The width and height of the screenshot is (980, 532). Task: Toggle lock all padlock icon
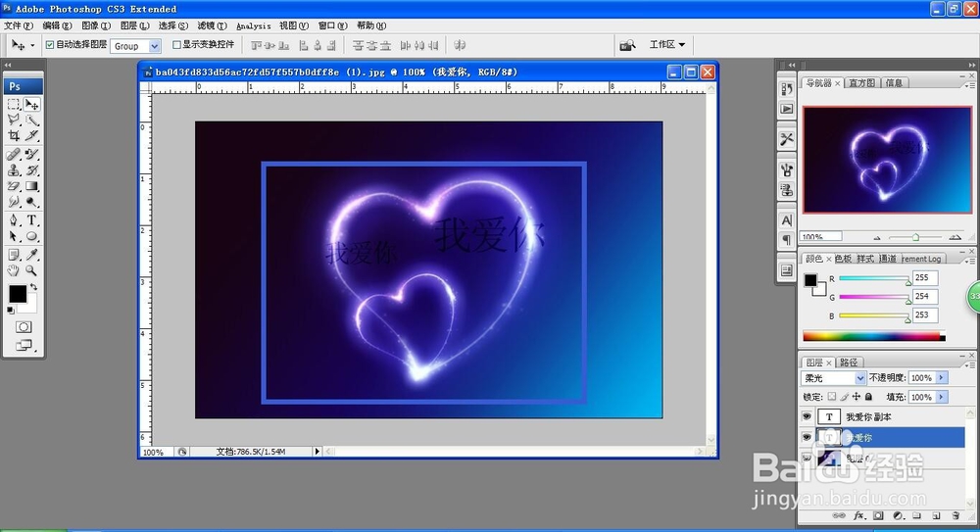[868, 397]
